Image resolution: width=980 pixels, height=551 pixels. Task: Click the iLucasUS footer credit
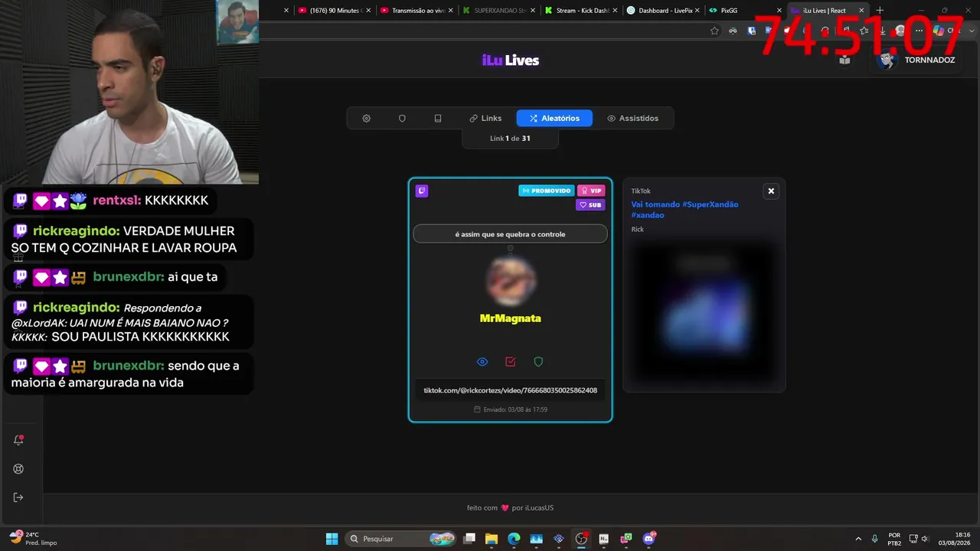tap(540, 508)
